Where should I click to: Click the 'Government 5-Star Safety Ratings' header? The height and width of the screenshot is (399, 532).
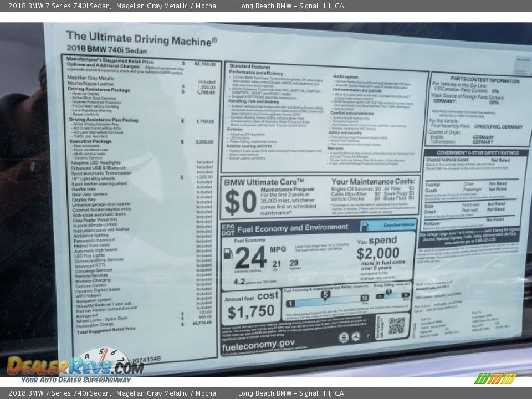pos(475,153)
